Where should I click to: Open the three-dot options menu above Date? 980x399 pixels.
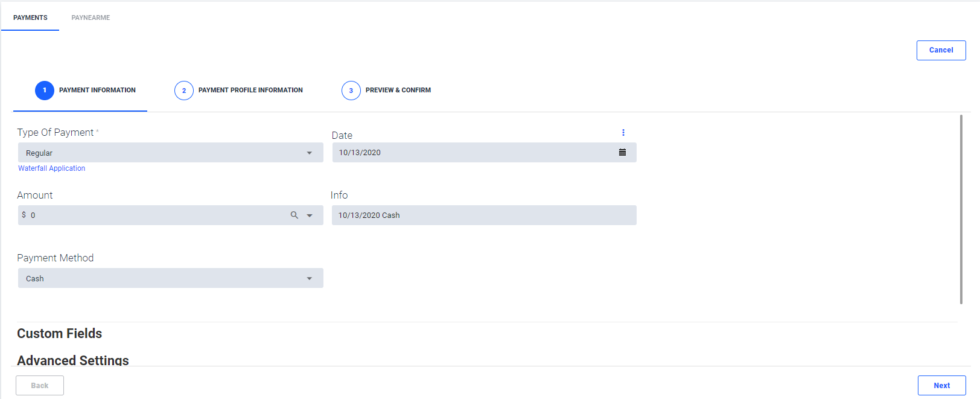[623, 132]
